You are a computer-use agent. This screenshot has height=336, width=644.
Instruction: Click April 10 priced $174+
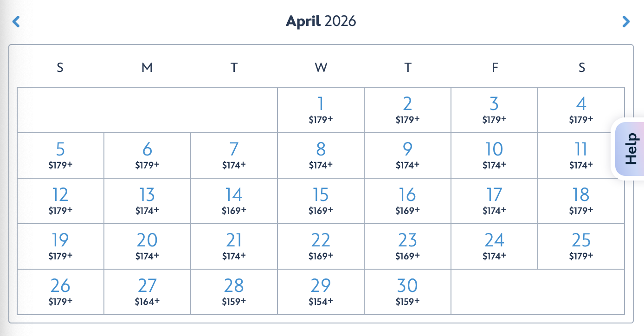[494, 155]
